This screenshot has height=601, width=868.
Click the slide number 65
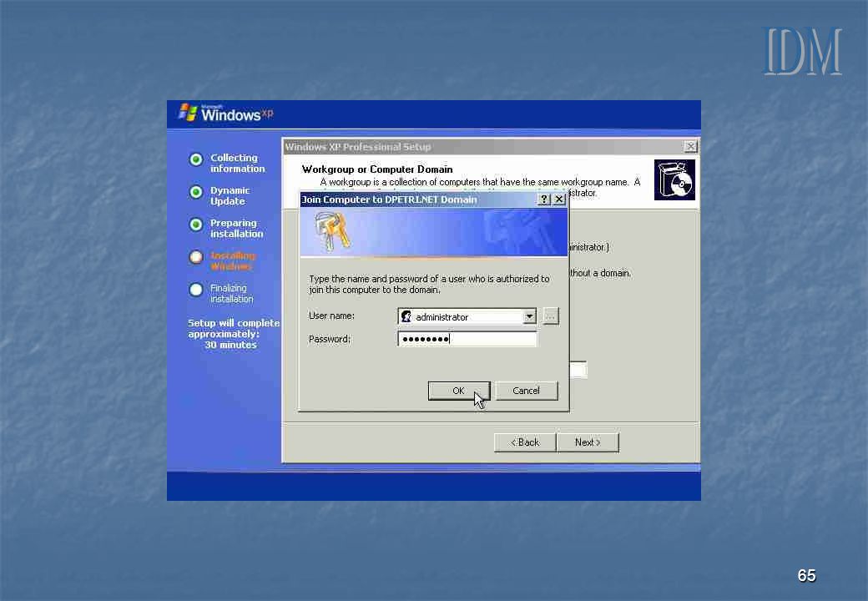point(806,576)
